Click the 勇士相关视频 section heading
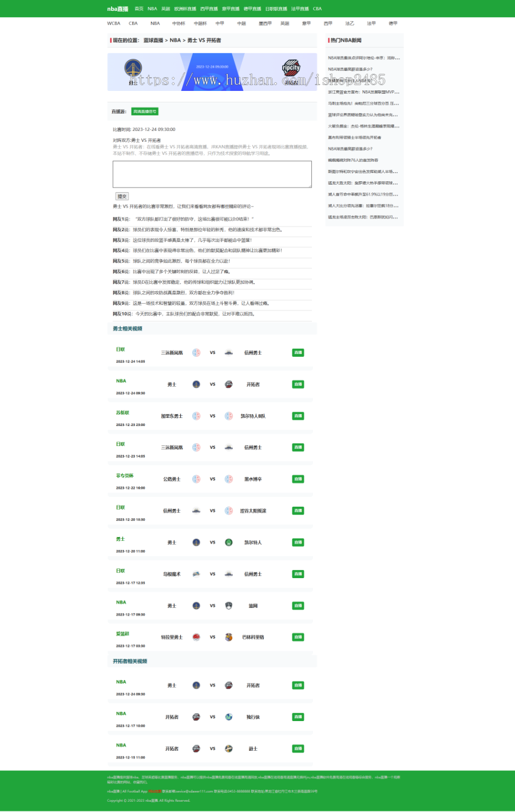Screen dimensions: 515x812 (128, 329)
